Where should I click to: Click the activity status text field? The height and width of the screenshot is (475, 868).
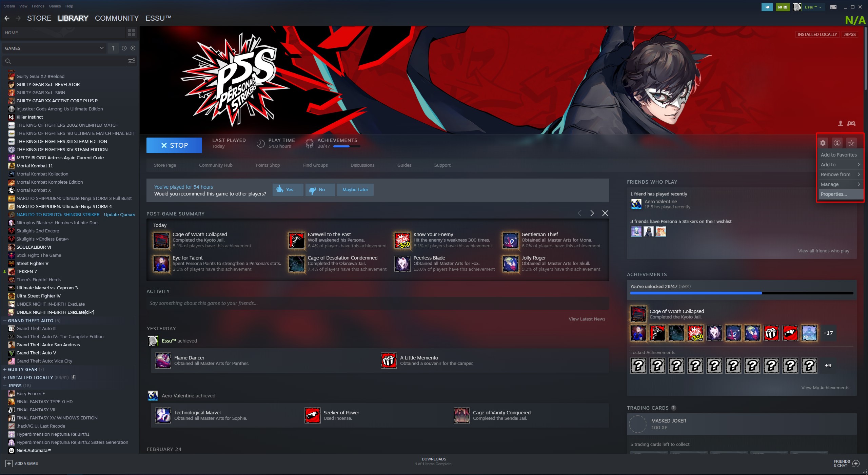(377, 303)
